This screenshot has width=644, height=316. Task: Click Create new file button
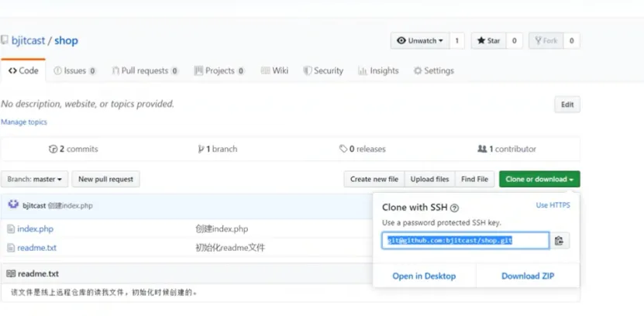[374, 180]
